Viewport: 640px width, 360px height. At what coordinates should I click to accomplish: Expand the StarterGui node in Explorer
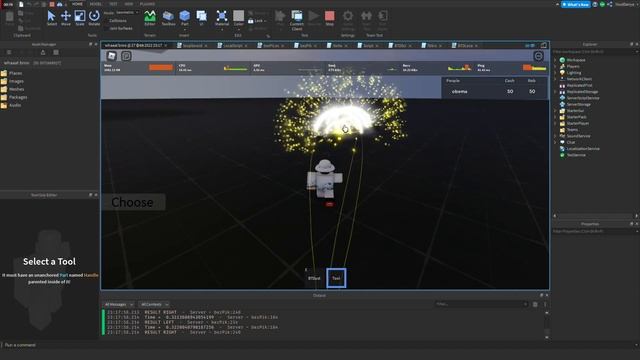tap(555, 111)
